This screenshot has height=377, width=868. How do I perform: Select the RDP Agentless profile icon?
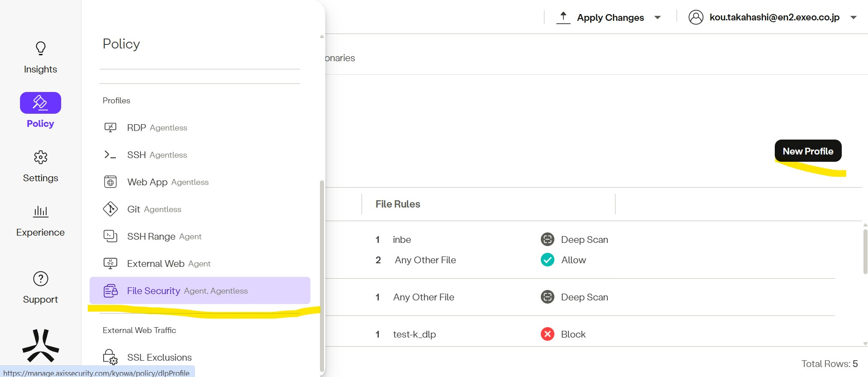click(x=110, y=128)
